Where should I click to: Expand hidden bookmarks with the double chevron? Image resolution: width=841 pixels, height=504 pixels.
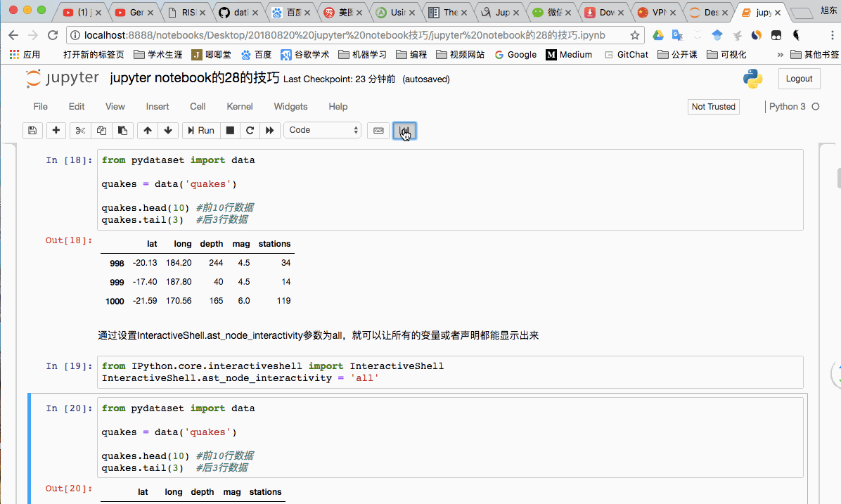pos(780,55)
